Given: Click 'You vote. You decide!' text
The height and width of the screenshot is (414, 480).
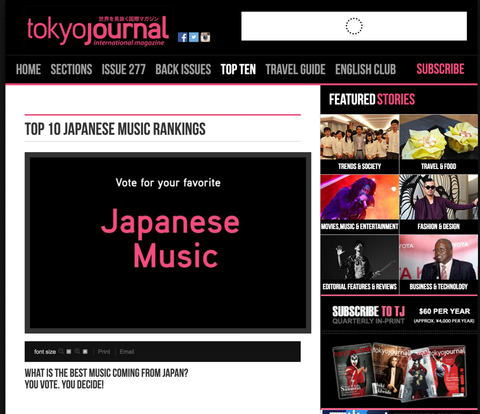Looking at the screenshot, I should pyautogui.click(x=64, y=385).
